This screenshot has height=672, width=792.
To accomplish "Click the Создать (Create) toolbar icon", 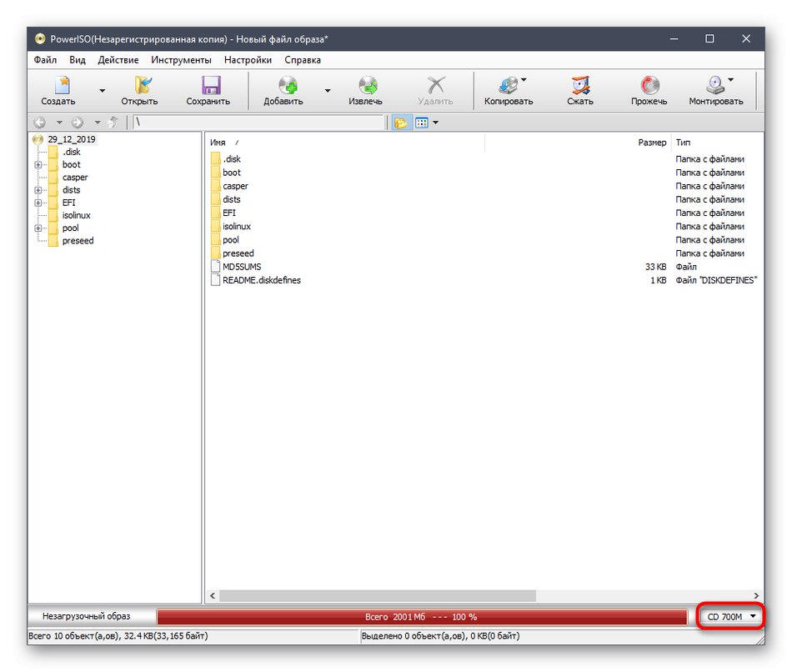I will [62, 85].
